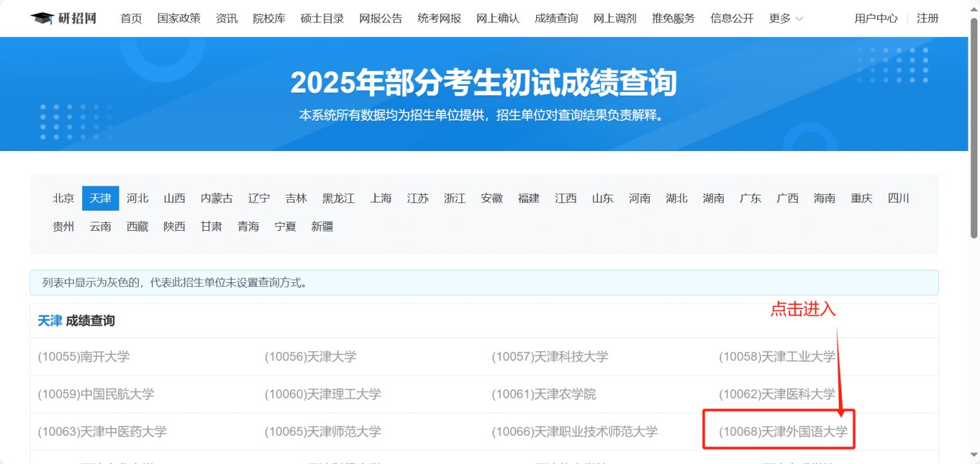Select 湖南 province
This screenshot has height=464, width=980.
coord(713,199)
